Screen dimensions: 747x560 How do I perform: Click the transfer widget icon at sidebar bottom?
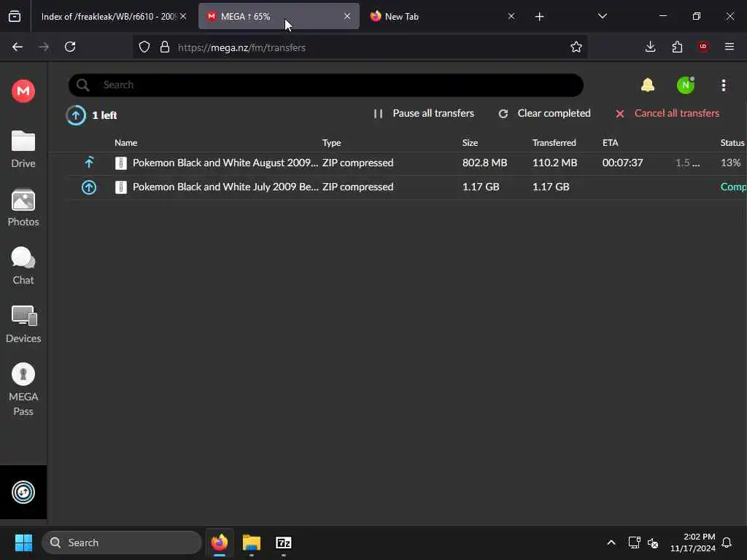23,492
